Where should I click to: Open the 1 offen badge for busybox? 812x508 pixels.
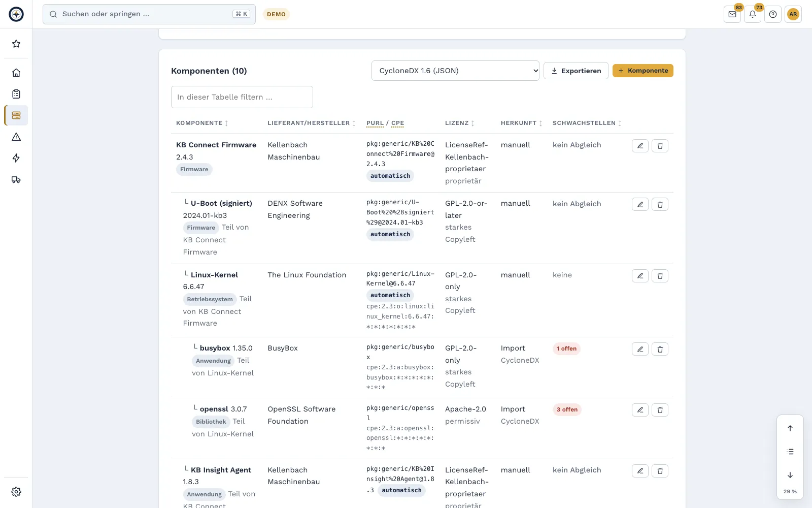click(566, 348)
